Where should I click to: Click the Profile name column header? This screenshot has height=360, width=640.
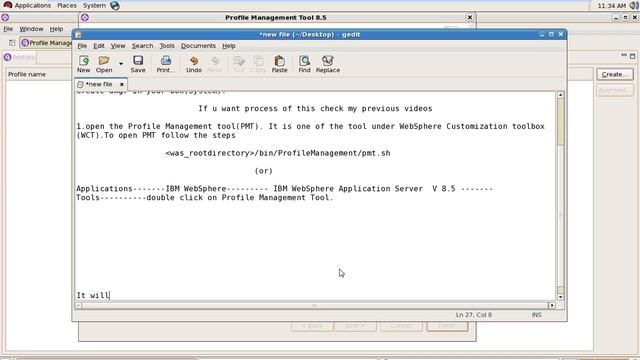point(27,74)
